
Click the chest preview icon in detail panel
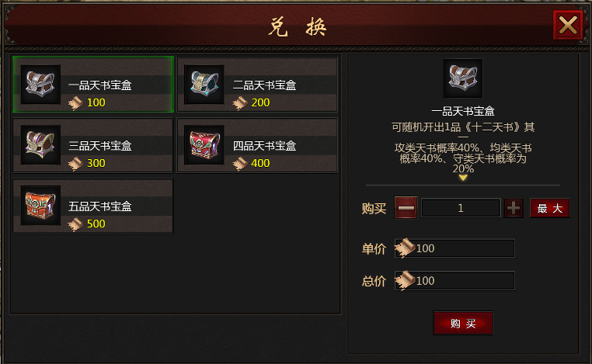pyautogui.click(x=463, y=78)
